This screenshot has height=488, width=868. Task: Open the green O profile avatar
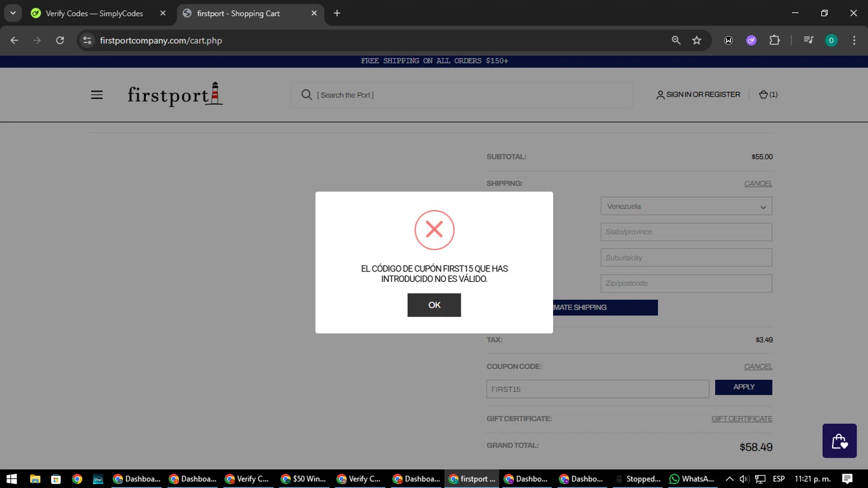point(831,41)
